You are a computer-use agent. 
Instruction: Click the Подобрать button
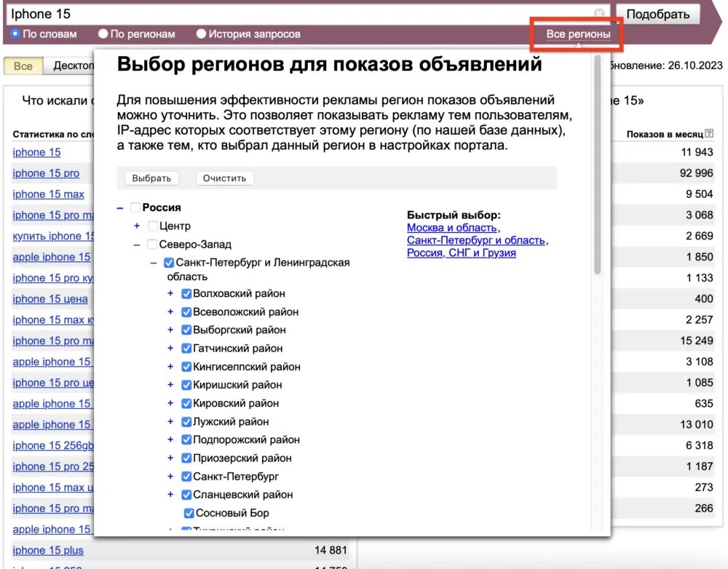click(x=658, y=15)
